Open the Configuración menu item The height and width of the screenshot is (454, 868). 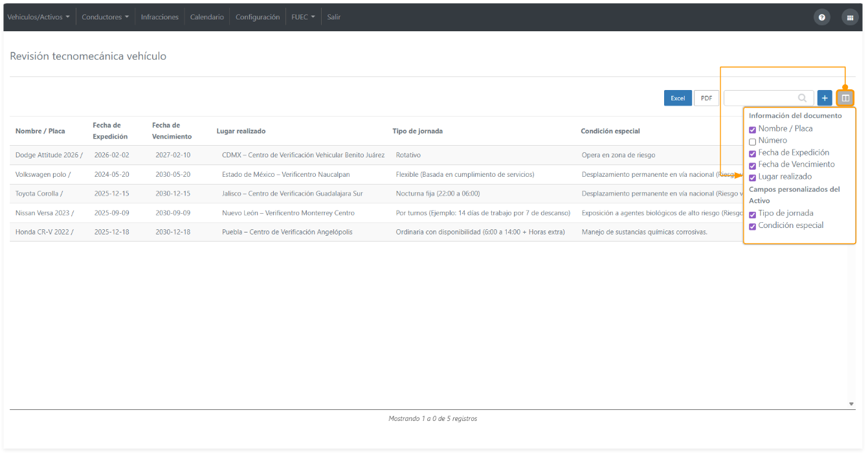pos(258,17)
